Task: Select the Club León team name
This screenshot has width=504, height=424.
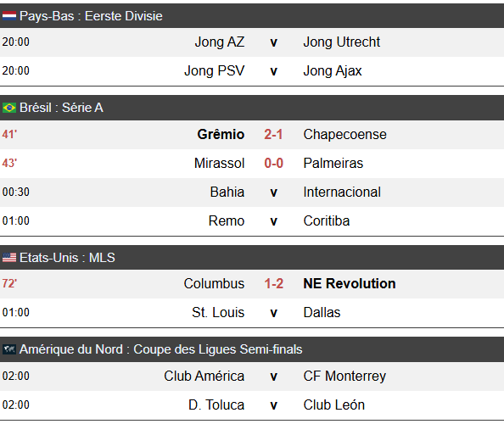Action: 334,404
